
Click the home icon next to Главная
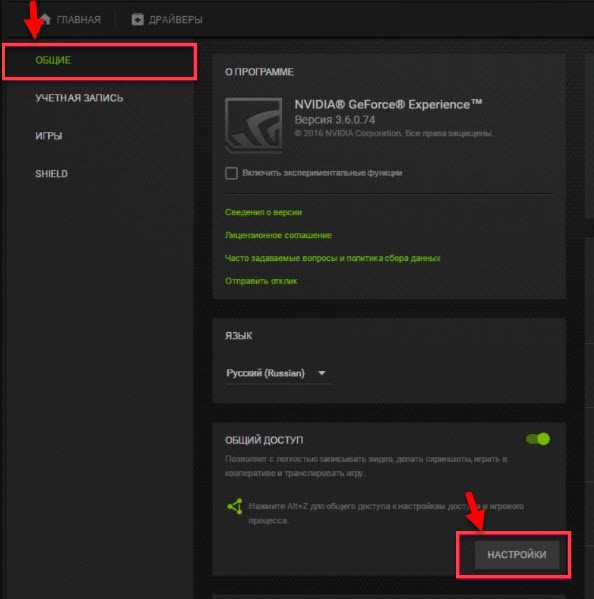(45, 19)
